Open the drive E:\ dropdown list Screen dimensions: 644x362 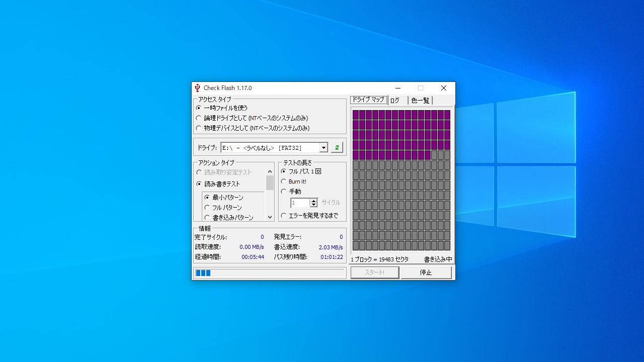tap(324, 148)
